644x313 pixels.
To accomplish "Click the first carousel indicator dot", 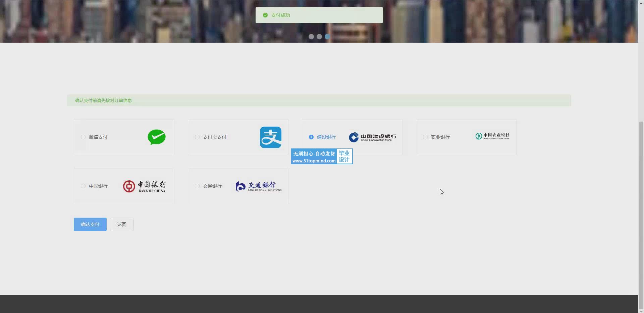I will [311, 37].
